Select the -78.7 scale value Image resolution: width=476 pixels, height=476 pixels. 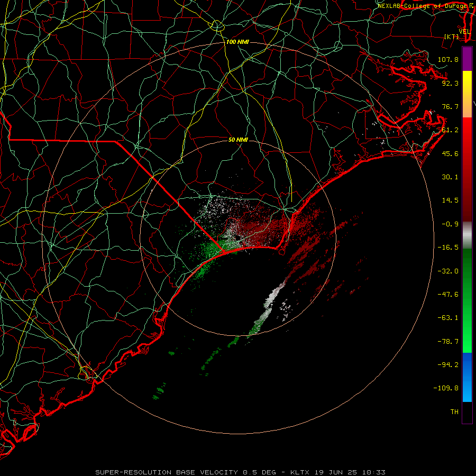tap(448, 342)
